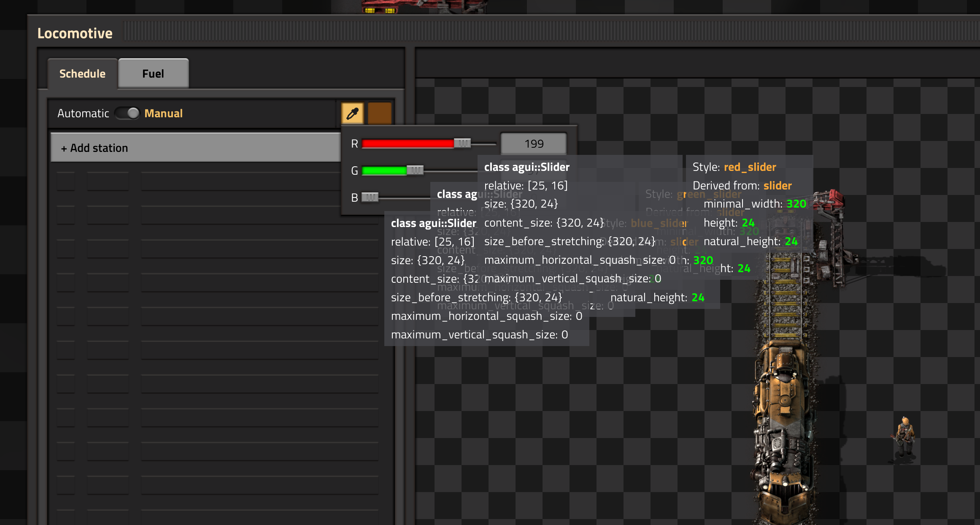Click the Manual mode label
The image size is (980, 525).
pyautogui.click(x=164, y=113)
